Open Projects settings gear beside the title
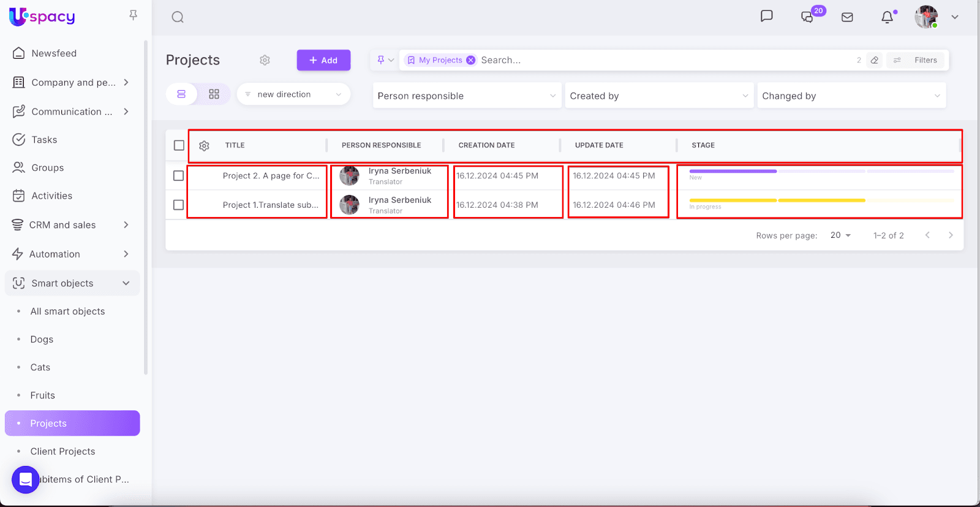 (x=265, y=60)
